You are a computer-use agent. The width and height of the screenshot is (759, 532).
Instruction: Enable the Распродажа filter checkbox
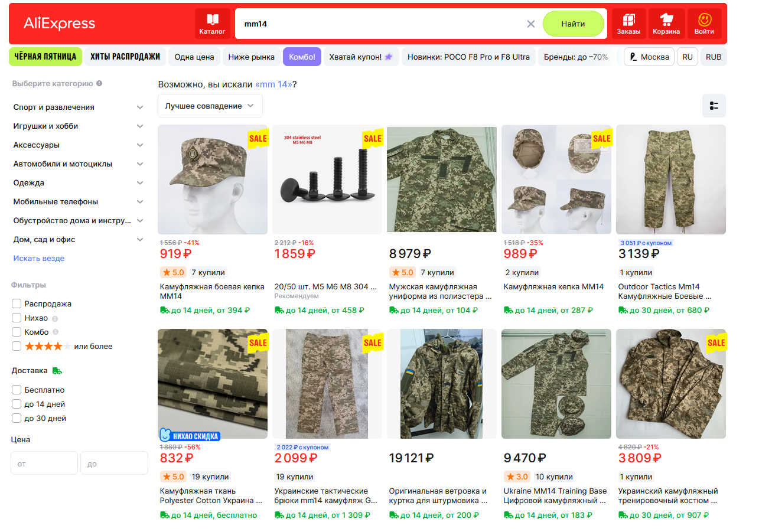(17, 303)
